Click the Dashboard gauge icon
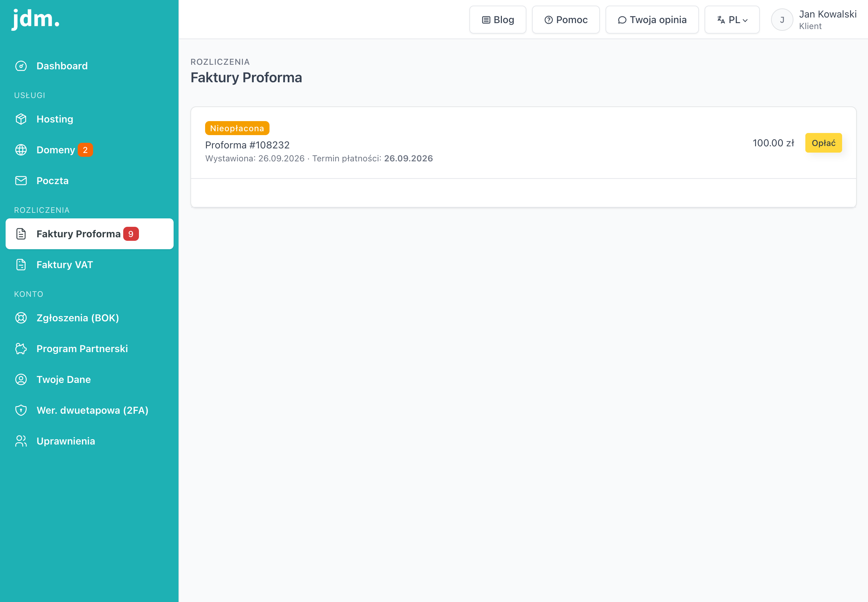The image size is (868, 602). 21,66
